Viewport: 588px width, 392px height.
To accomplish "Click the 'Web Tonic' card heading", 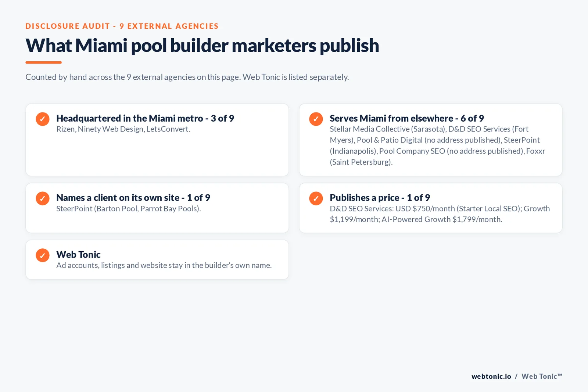I will click(78, 255).
